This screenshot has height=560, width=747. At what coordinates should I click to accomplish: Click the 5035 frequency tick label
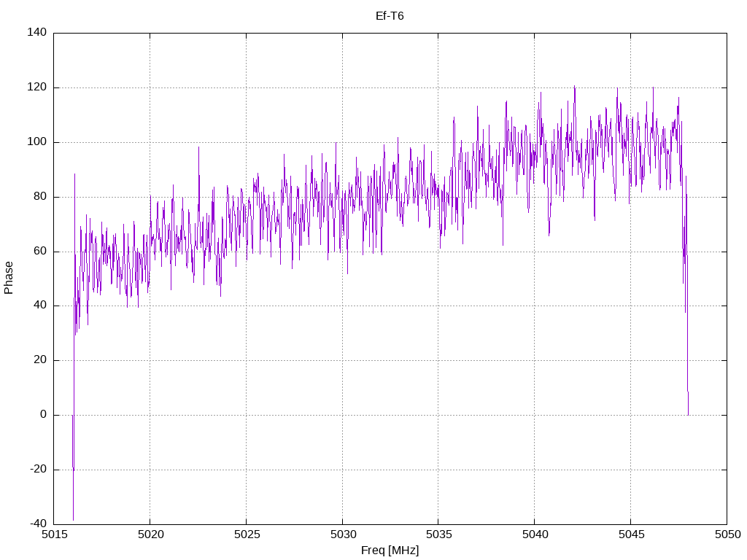(x=438, y=534)
